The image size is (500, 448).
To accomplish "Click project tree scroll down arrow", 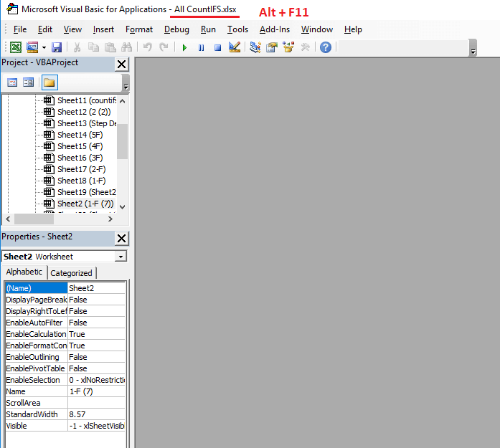I will [122, 206].
